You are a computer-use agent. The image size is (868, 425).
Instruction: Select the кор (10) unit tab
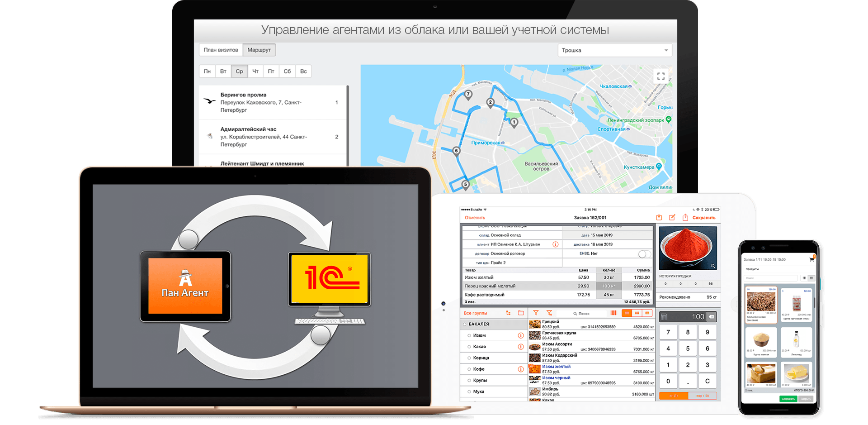(703, 396)
